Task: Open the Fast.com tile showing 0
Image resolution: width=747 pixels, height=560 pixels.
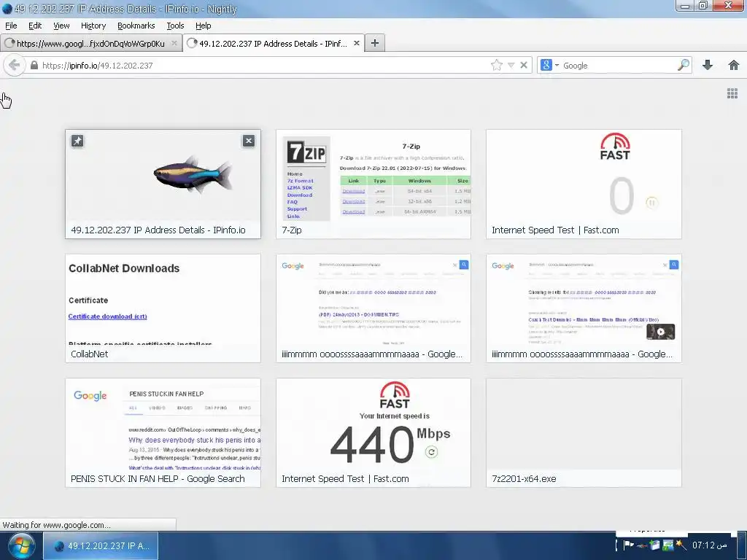Action: click(x=584, y=184)
